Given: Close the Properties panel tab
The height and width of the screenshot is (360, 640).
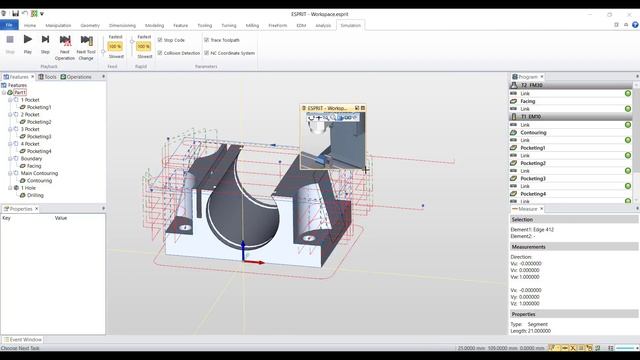Looking at the screenshot, I should tap(36, 209).
